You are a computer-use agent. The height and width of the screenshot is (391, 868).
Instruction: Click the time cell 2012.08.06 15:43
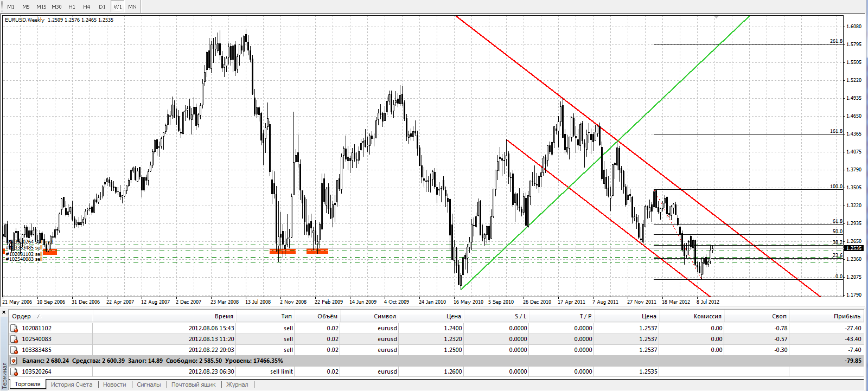pyautogui.click(x=212, y=328)
